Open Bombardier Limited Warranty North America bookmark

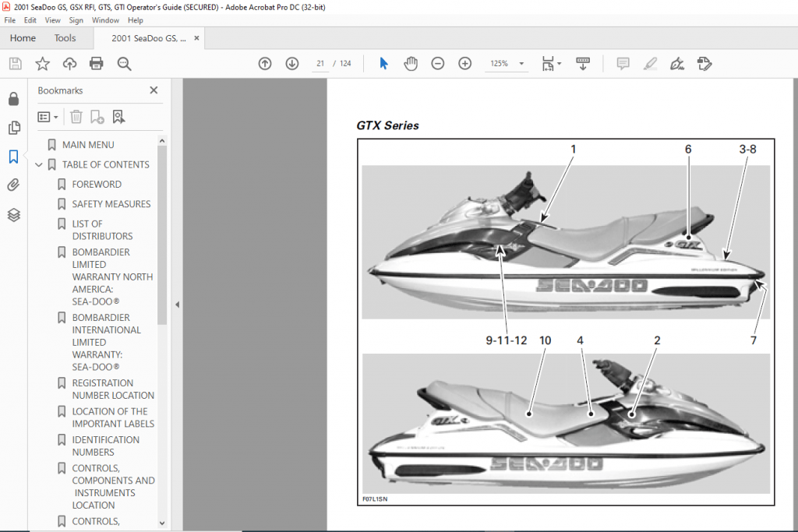pos(112,277)
